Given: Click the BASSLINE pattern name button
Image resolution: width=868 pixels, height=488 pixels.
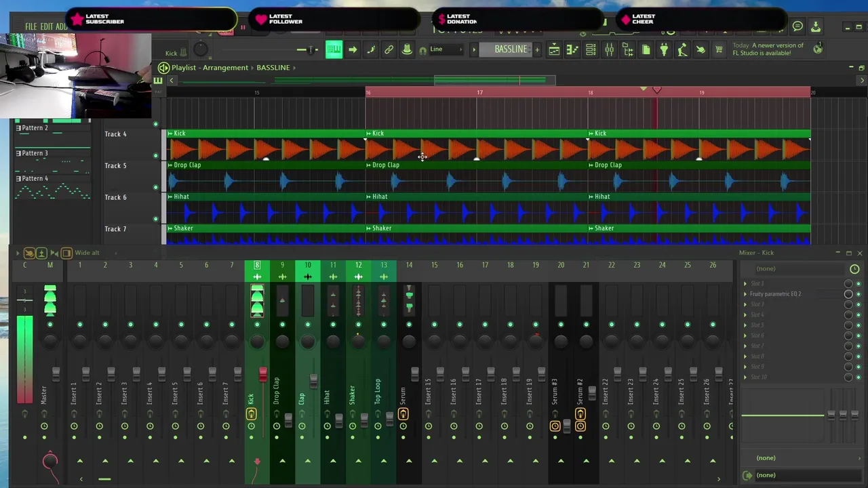Looking at the screenshot, I should point(510,49).
